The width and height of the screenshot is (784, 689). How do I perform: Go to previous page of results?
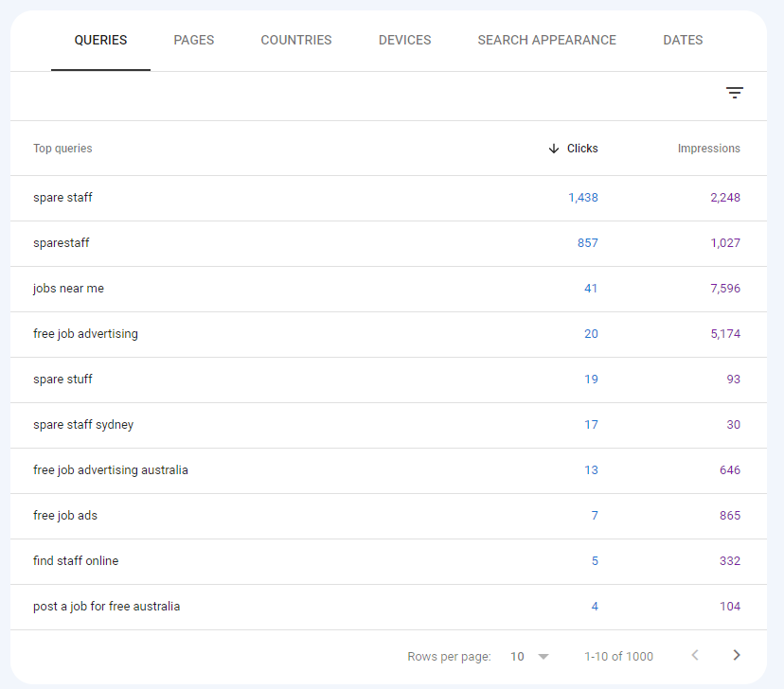tap(694, 655)
